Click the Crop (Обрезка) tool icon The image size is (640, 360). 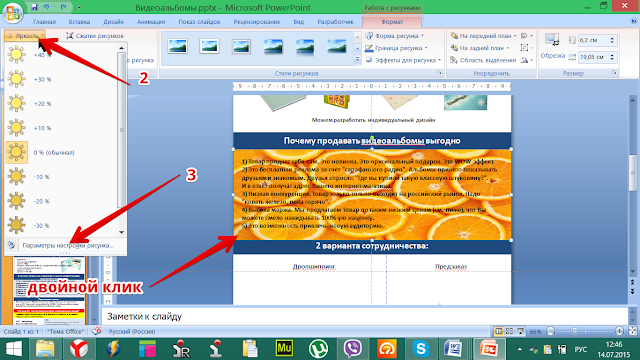tap(552, 40)
